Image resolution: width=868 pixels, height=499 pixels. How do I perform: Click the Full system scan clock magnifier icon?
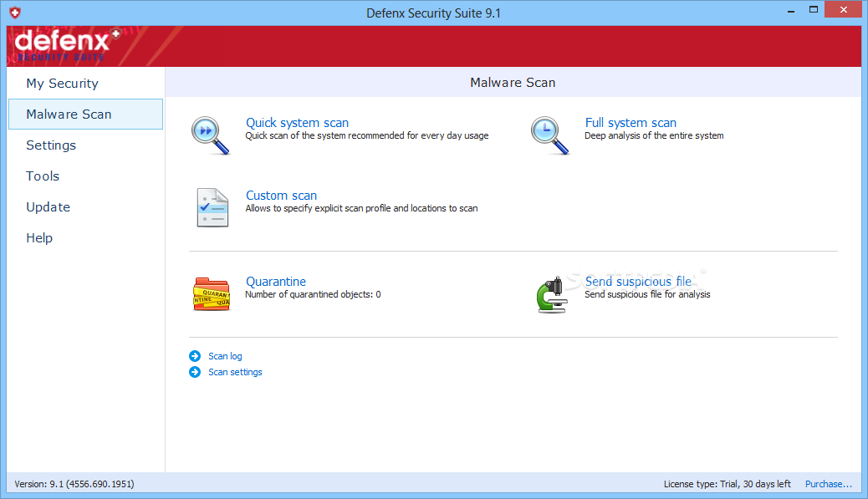(x=549, y=135)
